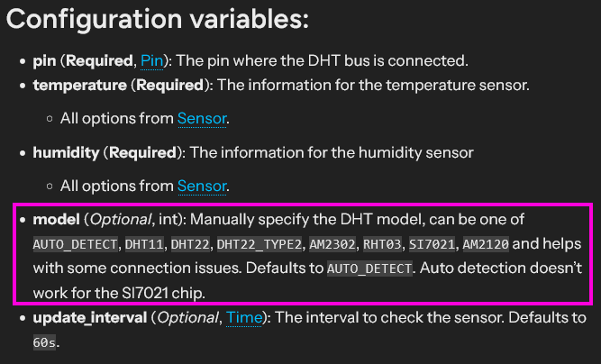This screenshot has width=601, height=364.
Task: Click the first AUTO_DETECT in model list
Action: (76, 245)
